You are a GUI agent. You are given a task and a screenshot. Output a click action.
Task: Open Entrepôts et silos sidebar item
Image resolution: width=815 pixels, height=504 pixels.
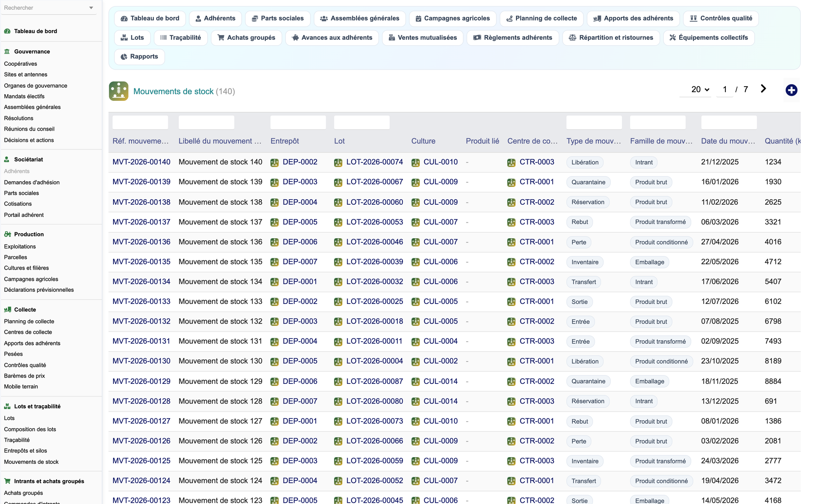tap(26, 451)
